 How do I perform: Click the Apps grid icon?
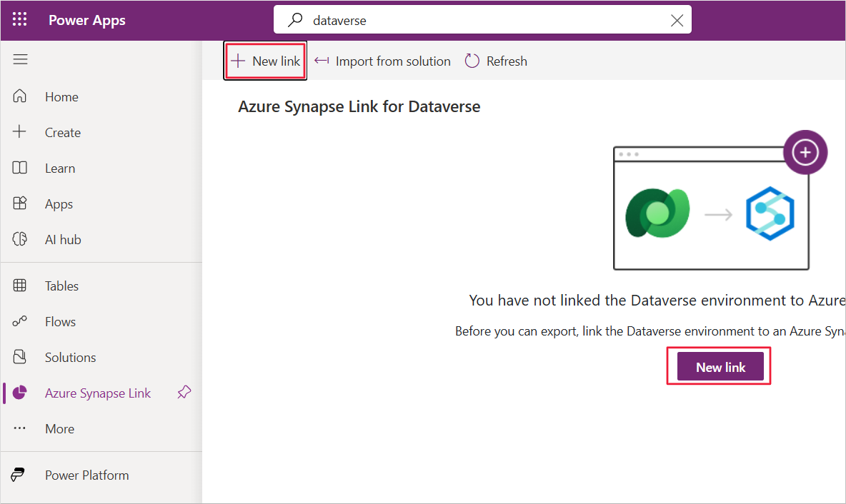coord(20,203)
